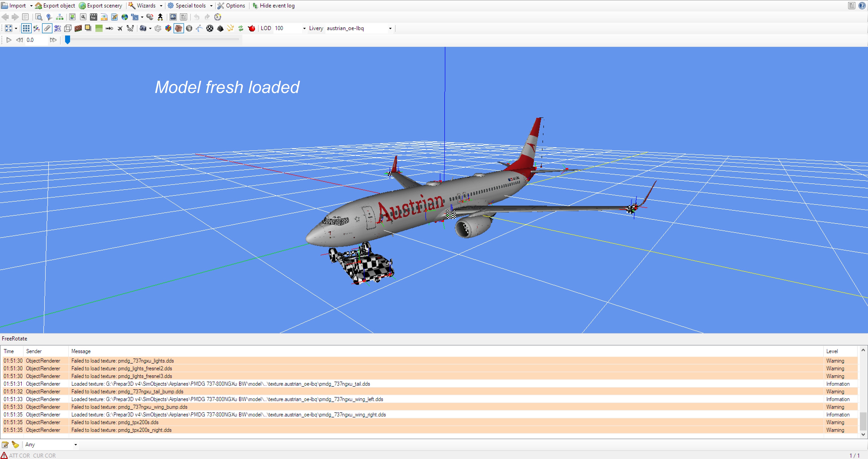Image resolution: width=868 pixels, height=459 pixels.
Task: Clear the event log using broom icon
Action: pyautogui.click(x=16, y=445)
